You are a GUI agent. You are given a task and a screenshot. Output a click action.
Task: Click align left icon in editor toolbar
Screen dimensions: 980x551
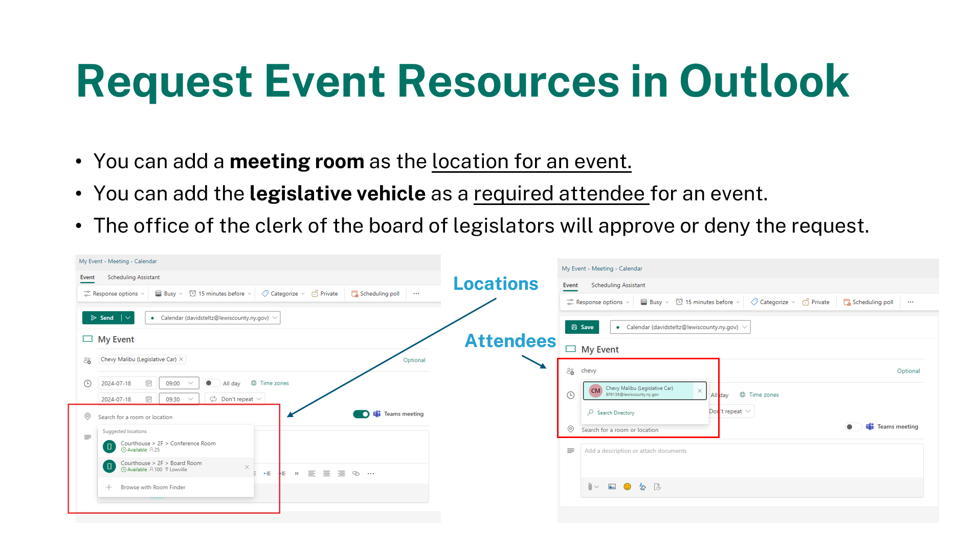(x=312, y=474)
